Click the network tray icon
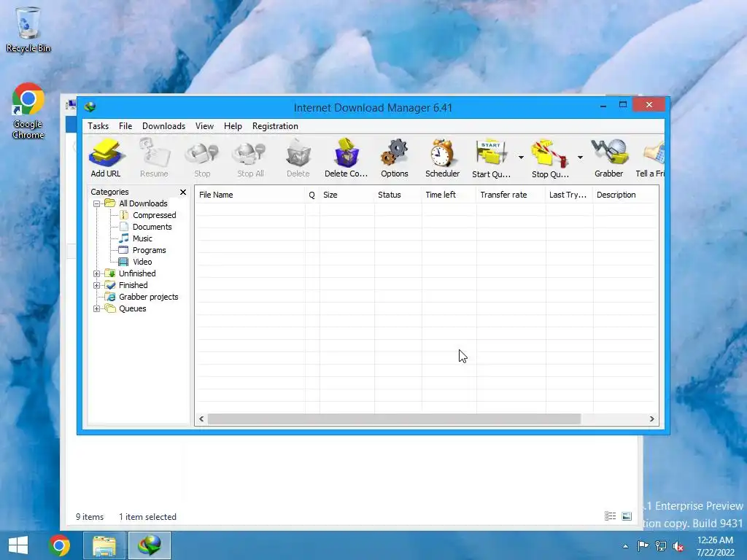747x560 pixels. coord(661,545)
